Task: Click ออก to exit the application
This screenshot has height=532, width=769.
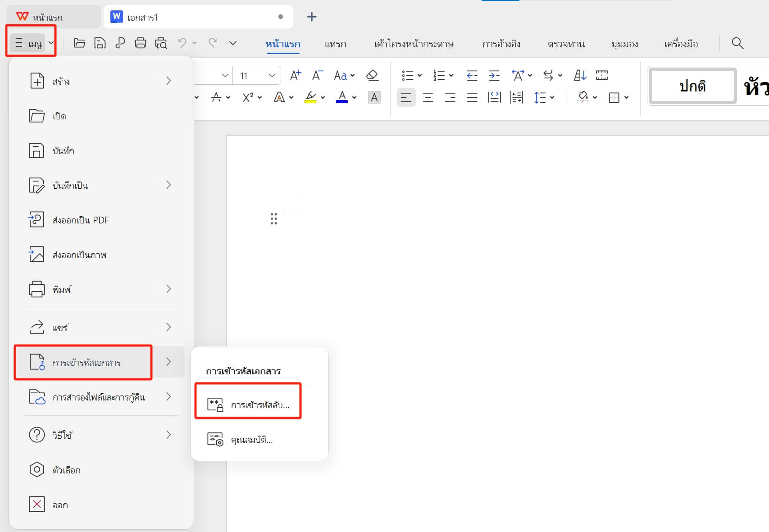Action: click(60, 505)
